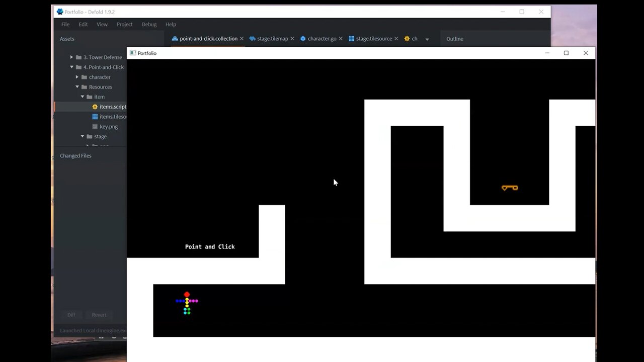Expand the character folder arrow

[77, 77]
